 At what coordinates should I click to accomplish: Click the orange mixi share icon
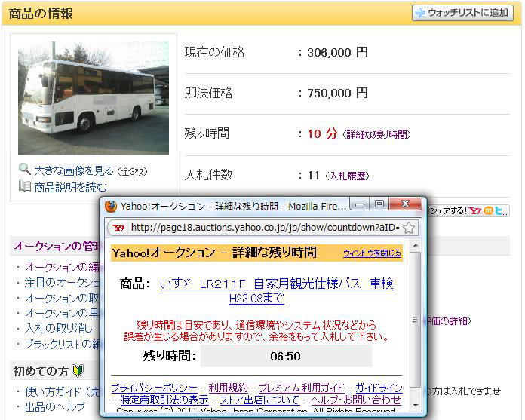click(488, 211)
